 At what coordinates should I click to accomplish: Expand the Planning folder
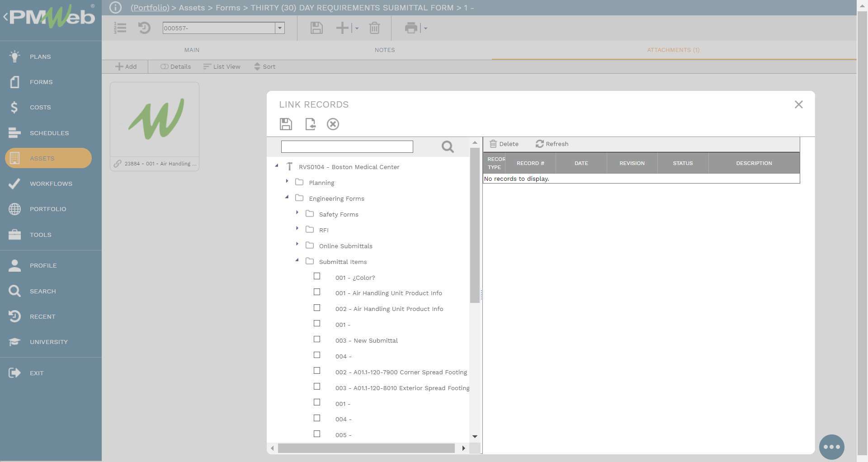coord(287,181)
